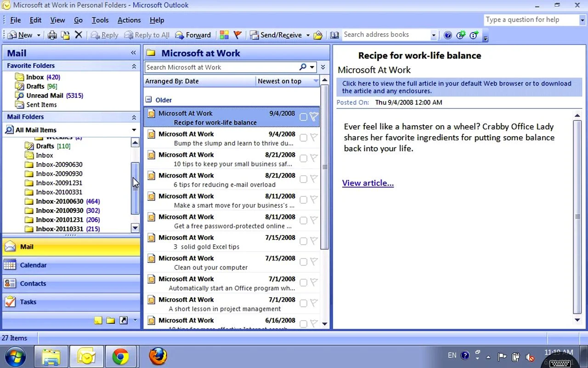Switch to the Tasks pane
Image resolution: width=588 pixels, height=368 pixels.
(71, 302)
